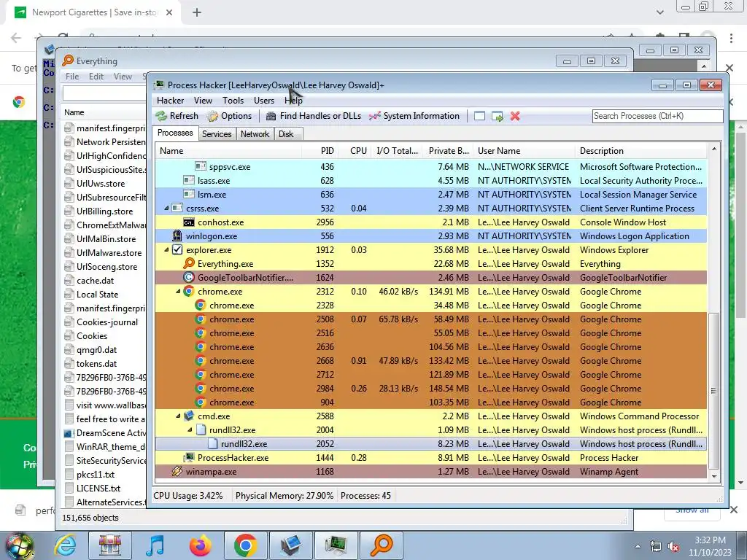Sort Everything results by Name header
This screenshot has height=560, width=747.
click(x=103, y=112)
